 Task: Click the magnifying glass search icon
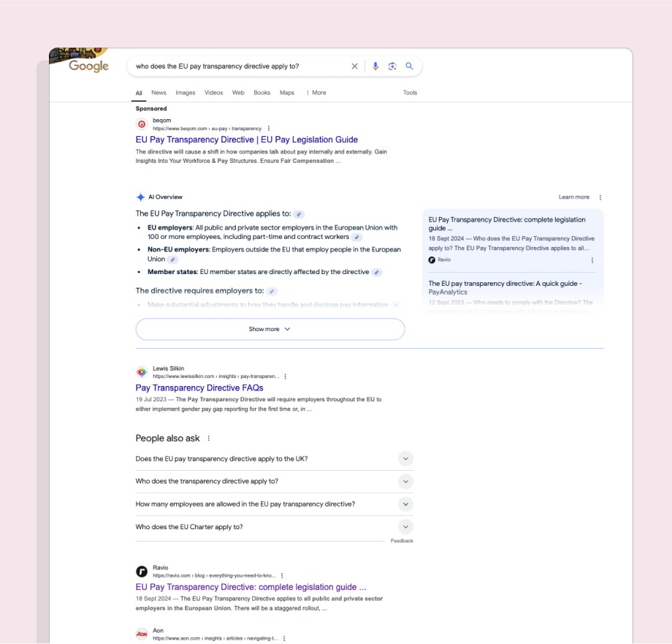point(409,66)
